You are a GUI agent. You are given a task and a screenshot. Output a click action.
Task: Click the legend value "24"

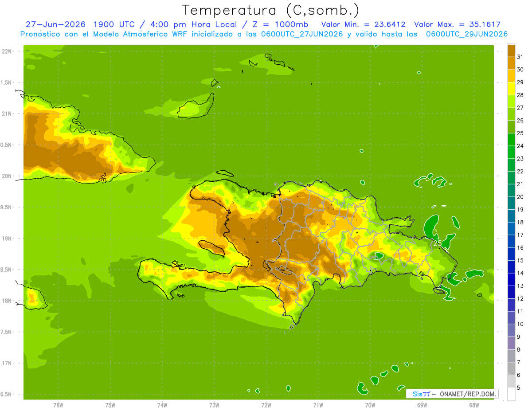click(520, 145)
